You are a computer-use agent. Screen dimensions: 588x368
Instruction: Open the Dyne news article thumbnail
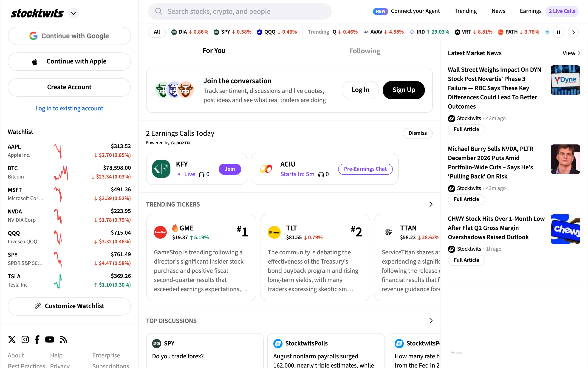coord(565,80)
